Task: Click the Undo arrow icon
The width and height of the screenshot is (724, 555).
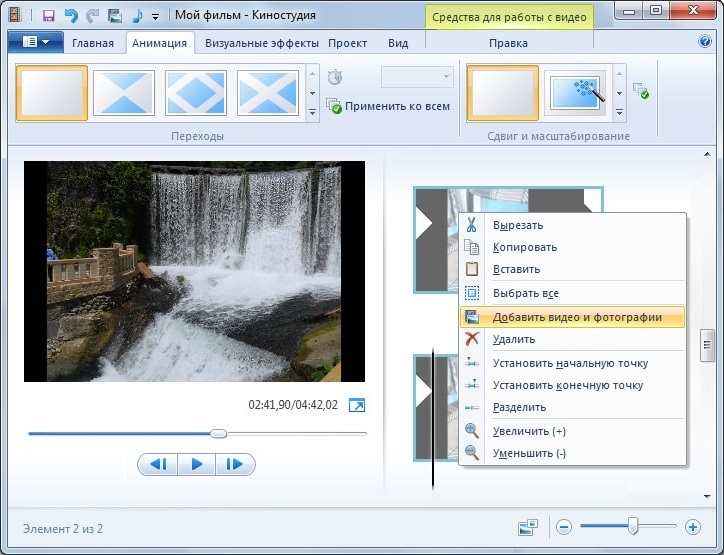Action: [71, 16]
